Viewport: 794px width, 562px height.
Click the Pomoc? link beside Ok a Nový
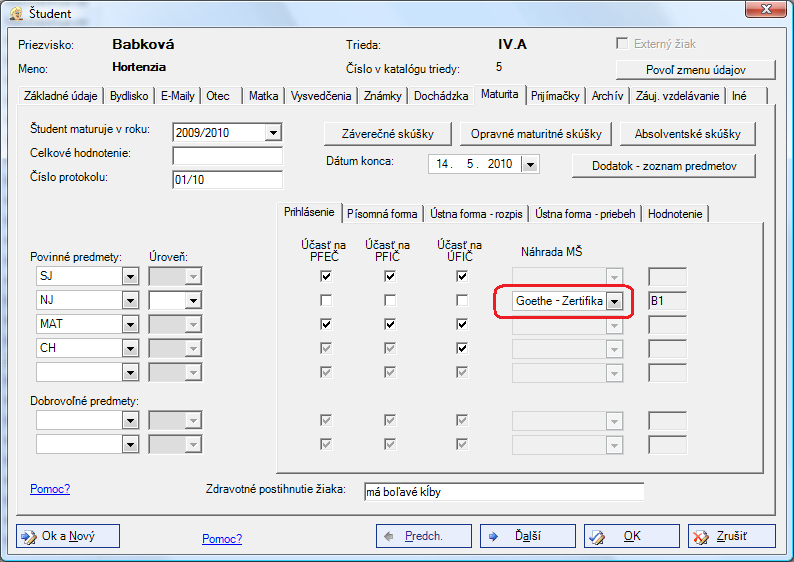coord(222,538)
